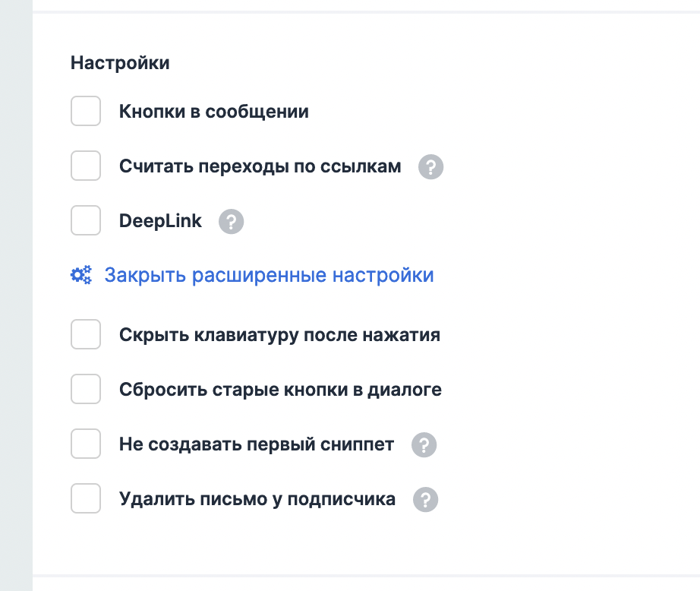700x591 pixels.
Task: Check the Удалить письмо у подписчика checkbox
Action: pos(86,499)
